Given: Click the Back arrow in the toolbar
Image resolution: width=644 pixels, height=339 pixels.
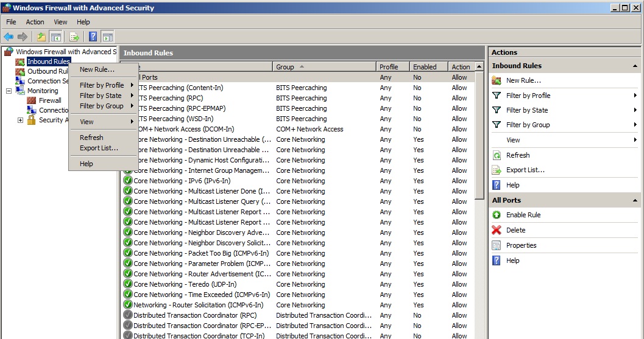Looking at the screenshot, I should pos(9,37).
